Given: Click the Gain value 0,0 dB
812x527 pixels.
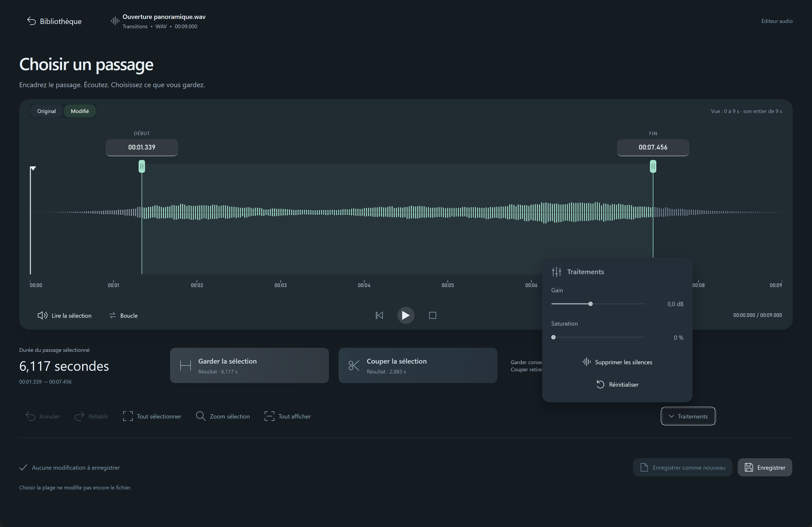Looking at the screenshot, I should point(675,304).
